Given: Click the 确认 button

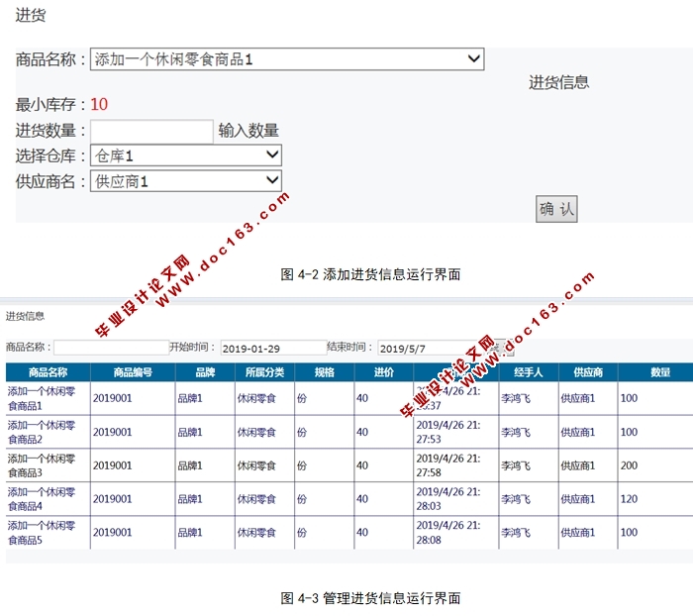Looking at the screenshot, I should (556, 209).
